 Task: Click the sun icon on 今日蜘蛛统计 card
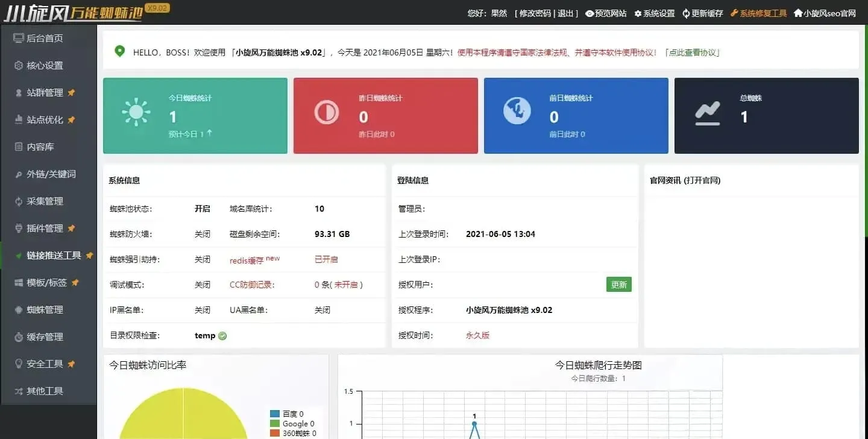click(x=136, y=112)
